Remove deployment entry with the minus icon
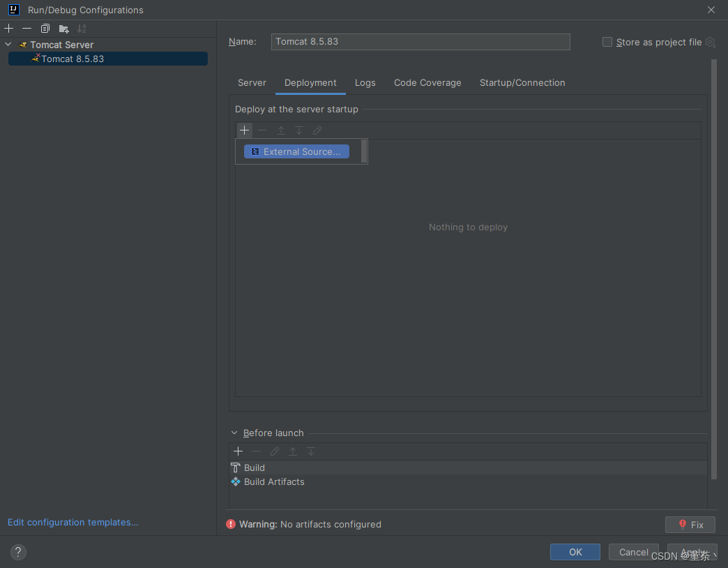 point(262,130)
